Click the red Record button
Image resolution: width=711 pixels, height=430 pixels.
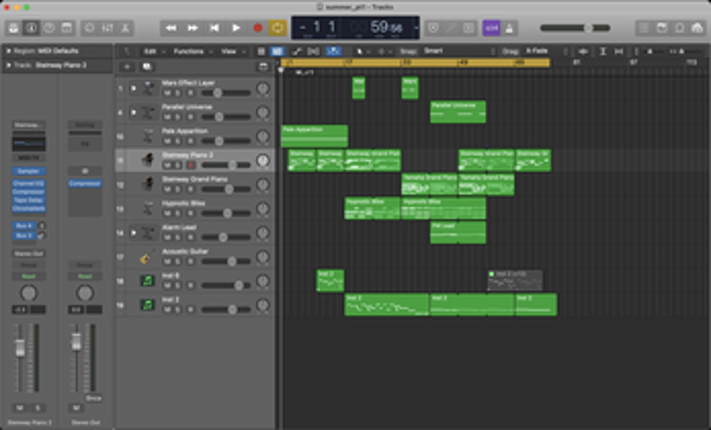(x=257, y=28)
